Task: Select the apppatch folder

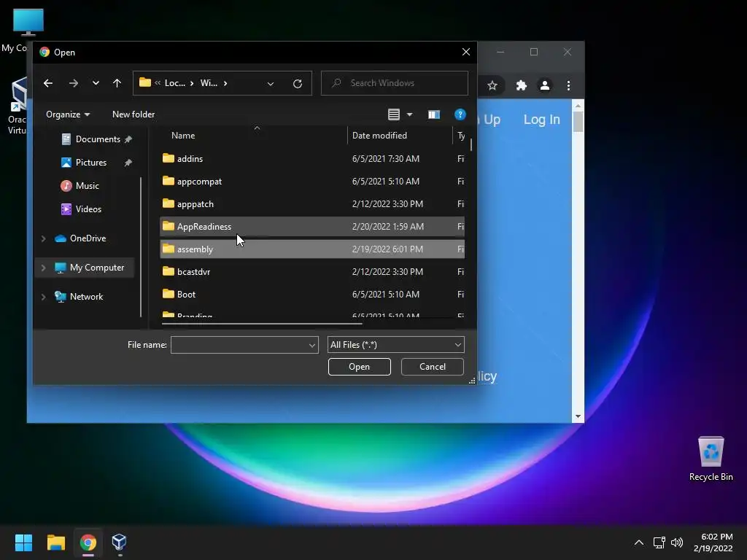Action: 312,204
